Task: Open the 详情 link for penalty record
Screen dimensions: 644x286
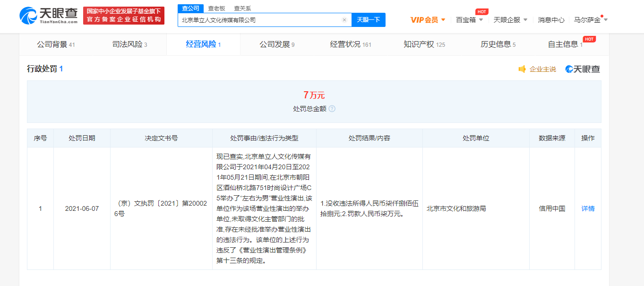Action: point(588,208)
